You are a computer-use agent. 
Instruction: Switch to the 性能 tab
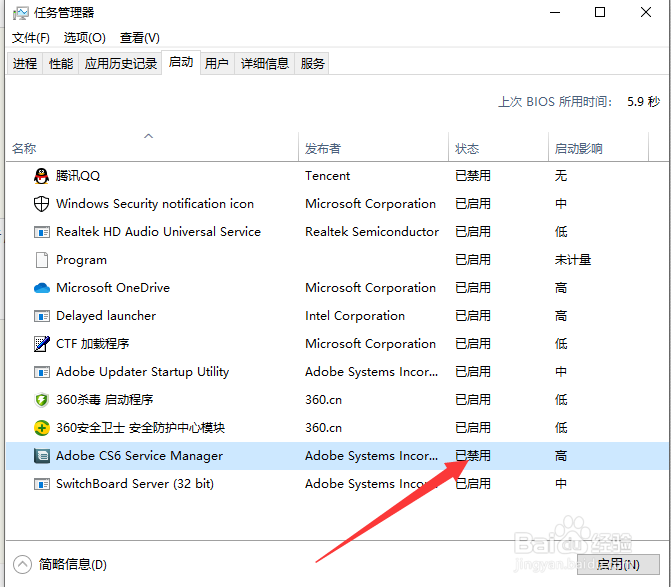pyautogui.click(x=61, y=63)
